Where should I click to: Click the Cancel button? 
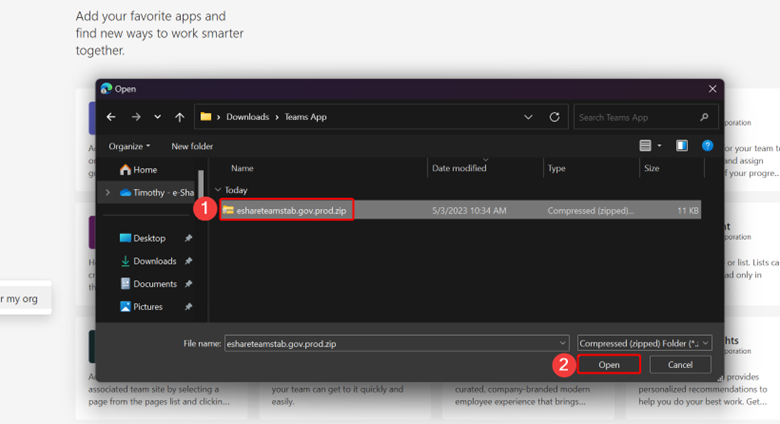(x=680, y=365)
